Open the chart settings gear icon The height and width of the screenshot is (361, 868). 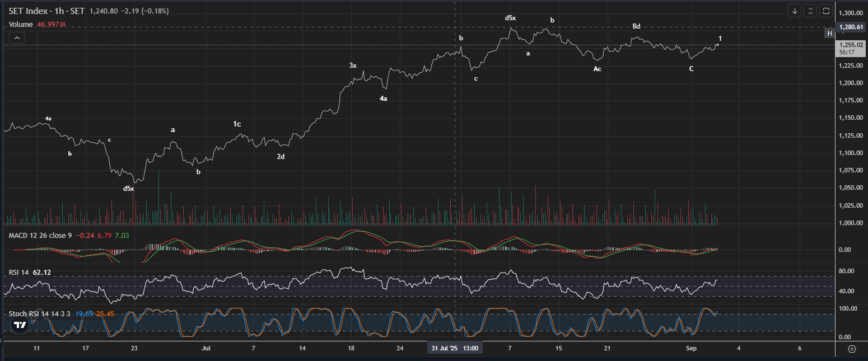point(852,349)
